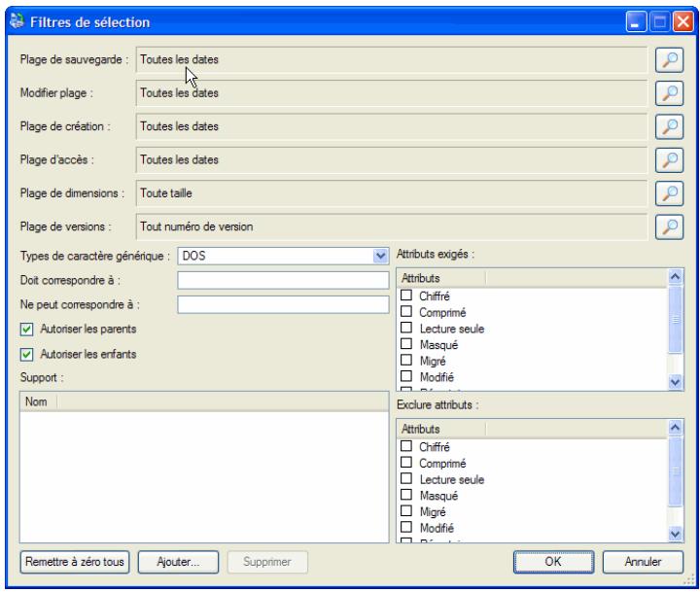Uncheck Autoriser les parents

[x=27, y=330]
